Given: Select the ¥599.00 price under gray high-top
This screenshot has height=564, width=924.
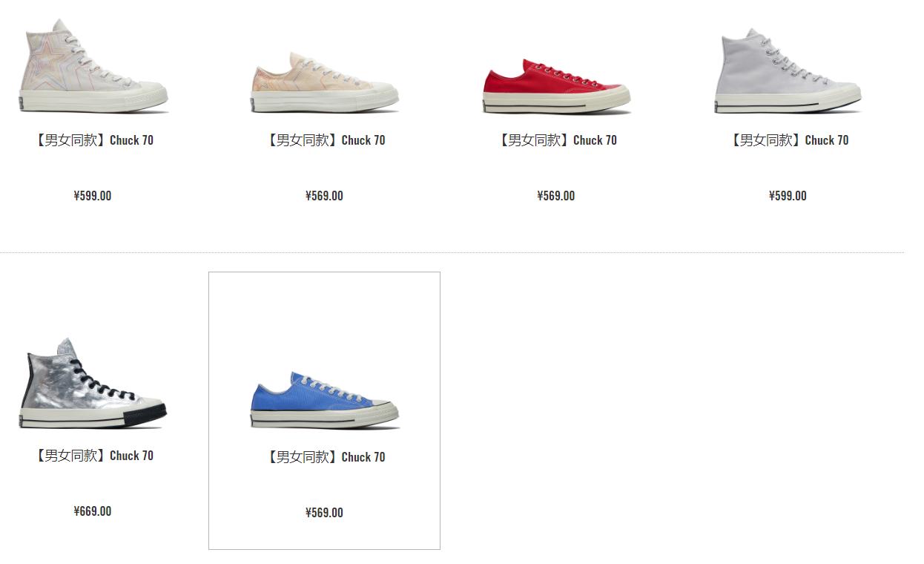Looking at the screenshot, I should 788,196.
